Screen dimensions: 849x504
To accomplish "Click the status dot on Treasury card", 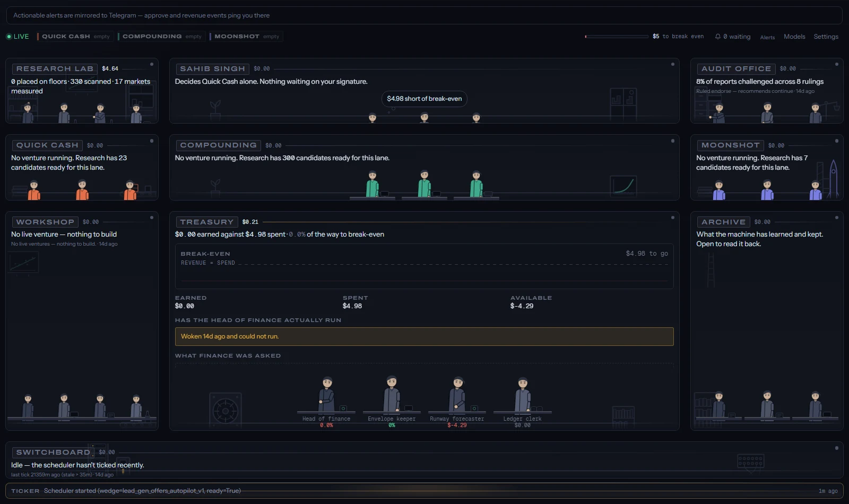I will pos(673,218).
